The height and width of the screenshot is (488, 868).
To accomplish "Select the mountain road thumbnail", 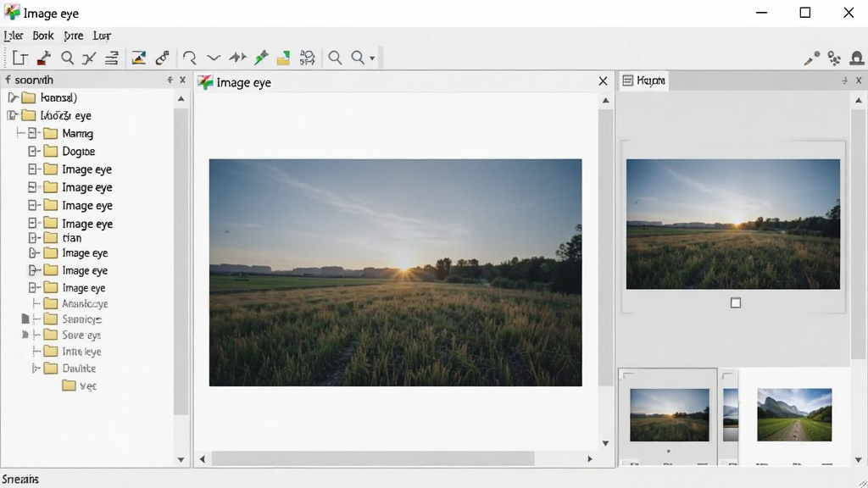I will [x=794, y=415].
